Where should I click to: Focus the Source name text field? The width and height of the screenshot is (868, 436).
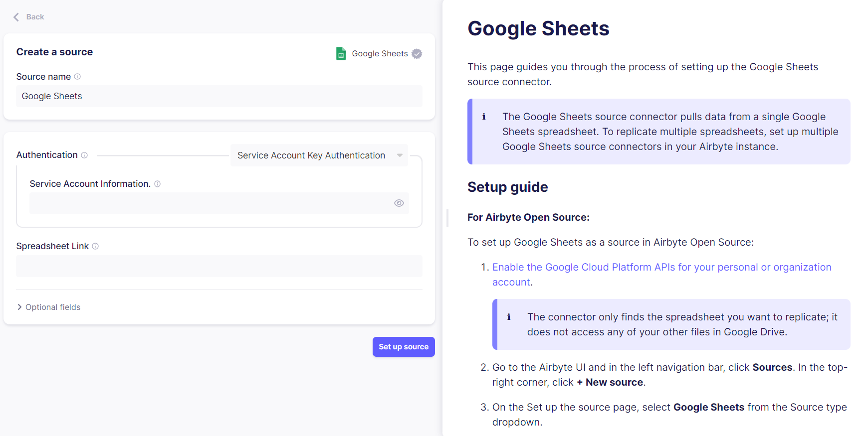coord(219,96)
